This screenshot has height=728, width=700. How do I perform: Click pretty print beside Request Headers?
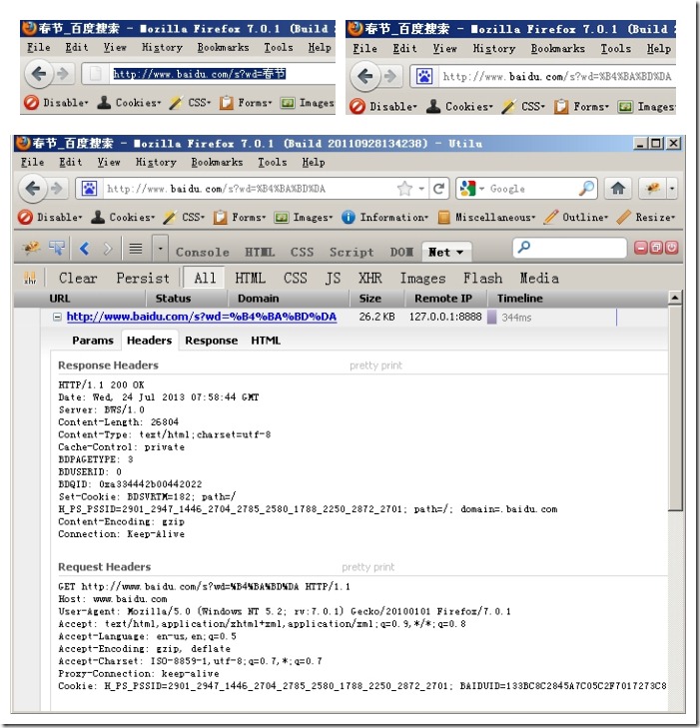pyautogui.click(x=368, y=567)
